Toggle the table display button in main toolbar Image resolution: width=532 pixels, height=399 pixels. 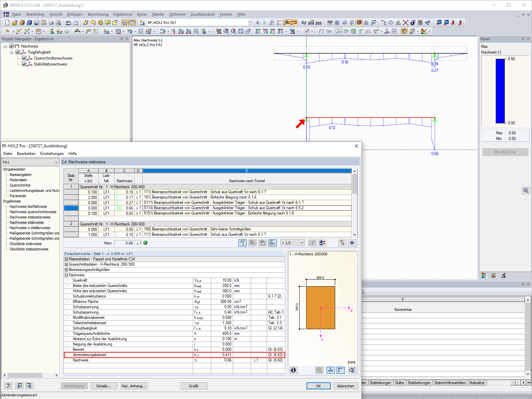click(x=132, y=23)
